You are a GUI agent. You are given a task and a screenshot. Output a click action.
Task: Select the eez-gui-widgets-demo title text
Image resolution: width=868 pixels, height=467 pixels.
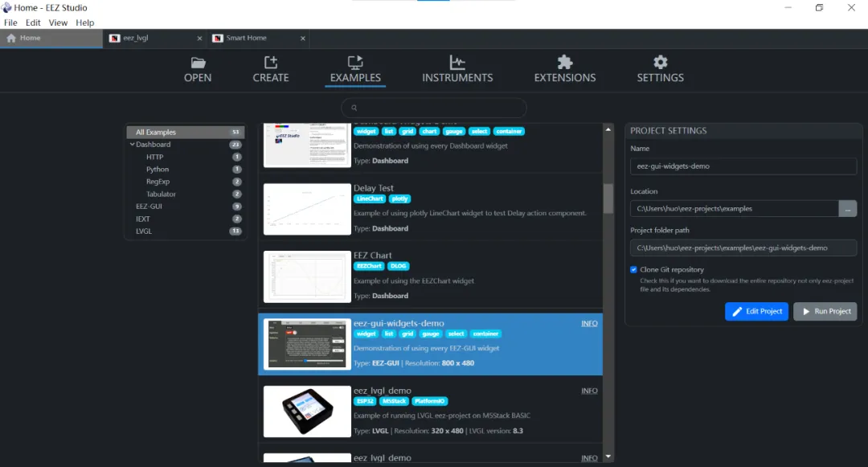click(x=399, y=323)
